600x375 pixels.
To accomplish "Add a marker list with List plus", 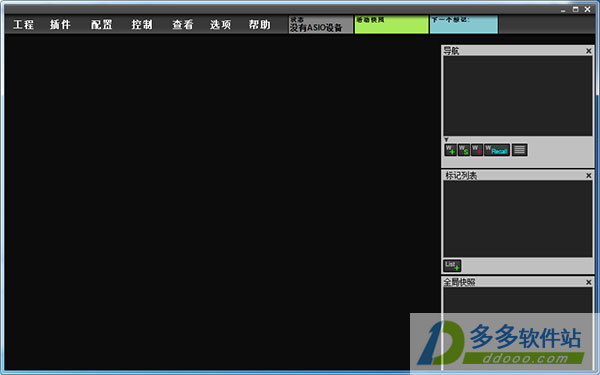I will pos(452,265).
